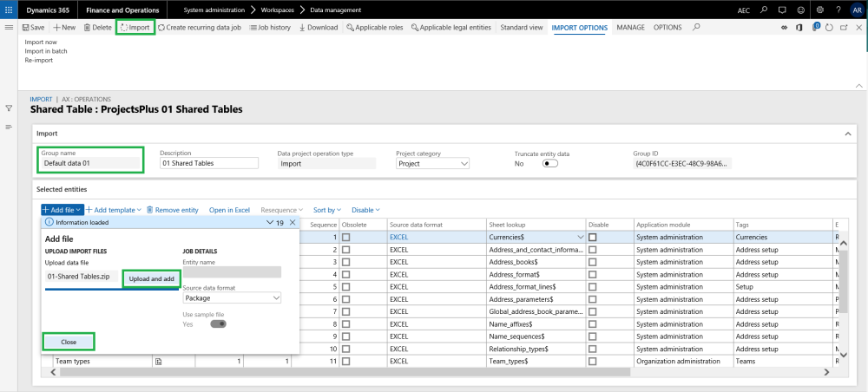Toggle the Truncate entity data switch
The image size is (868, 392).
click(549, 163)
